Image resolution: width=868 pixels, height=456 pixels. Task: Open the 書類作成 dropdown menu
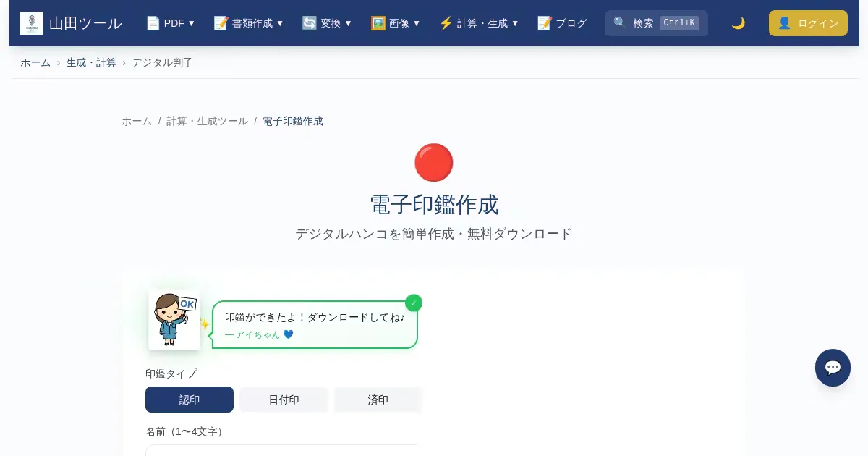(x=249, y=23)
